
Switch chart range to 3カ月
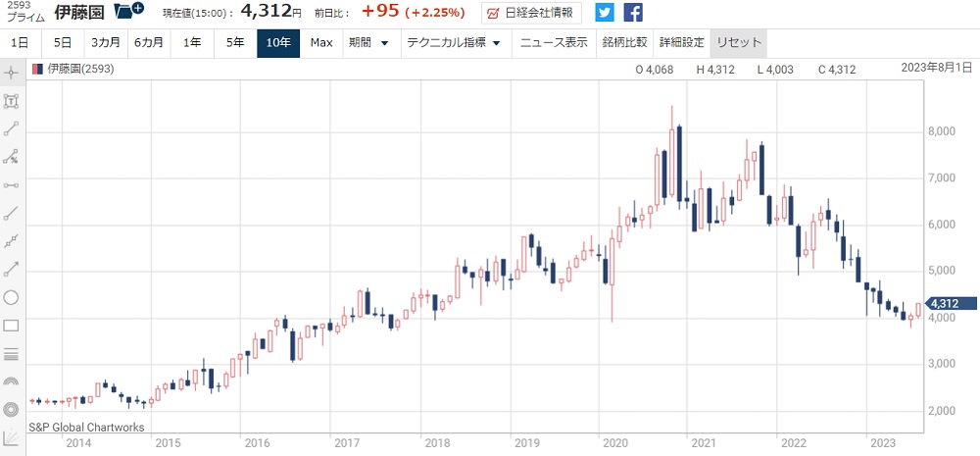click(105, 42)
